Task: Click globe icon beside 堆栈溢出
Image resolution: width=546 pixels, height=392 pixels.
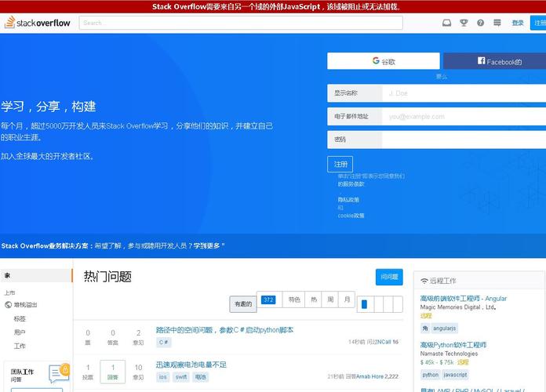Action: 9,305
